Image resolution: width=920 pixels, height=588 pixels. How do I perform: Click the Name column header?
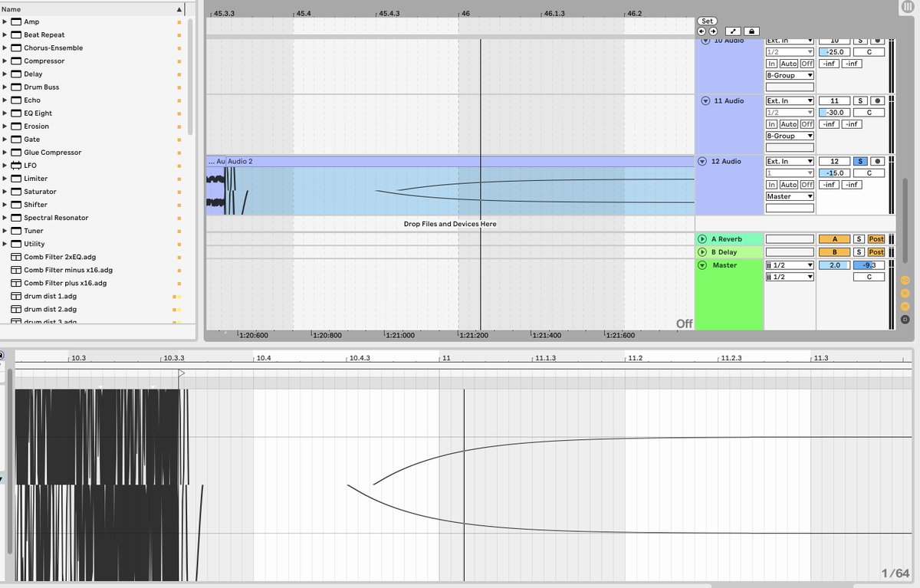(93, 9)
